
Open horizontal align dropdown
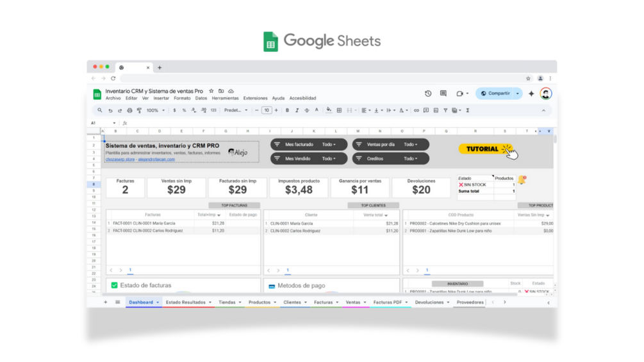click(365, 110)
